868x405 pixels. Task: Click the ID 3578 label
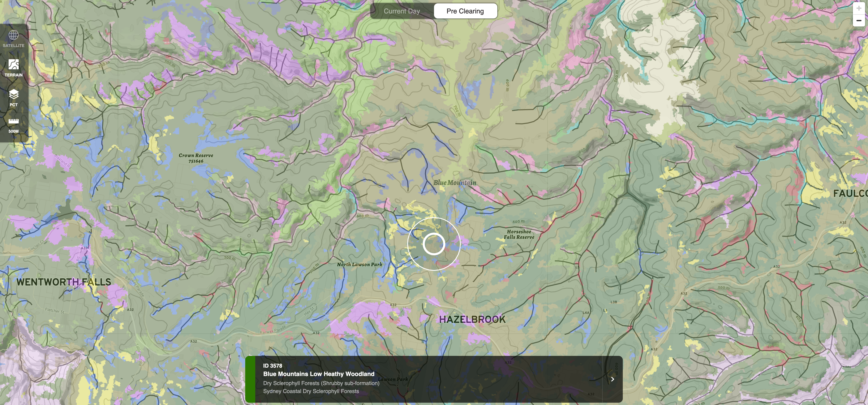(x=272, y=366)
